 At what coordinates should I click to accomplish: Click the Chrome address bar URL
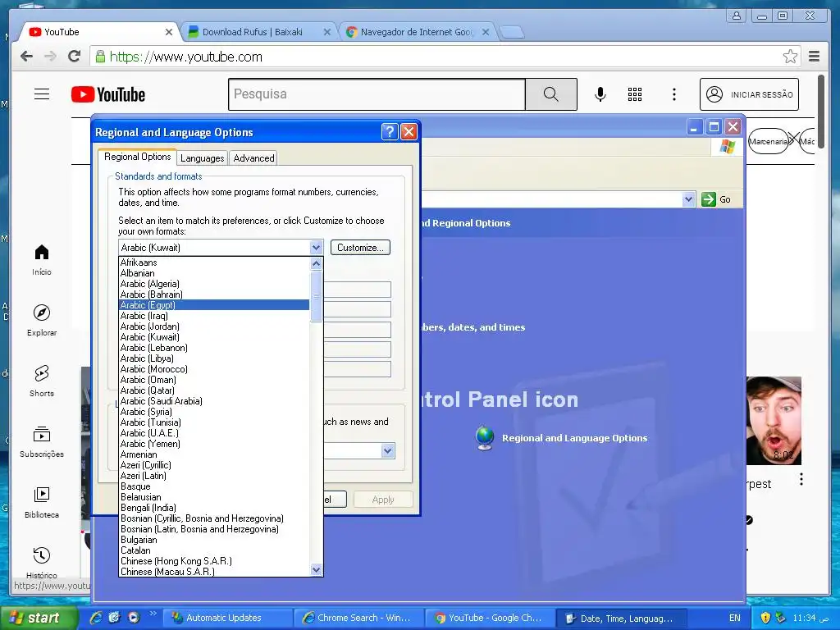(186, 57)
